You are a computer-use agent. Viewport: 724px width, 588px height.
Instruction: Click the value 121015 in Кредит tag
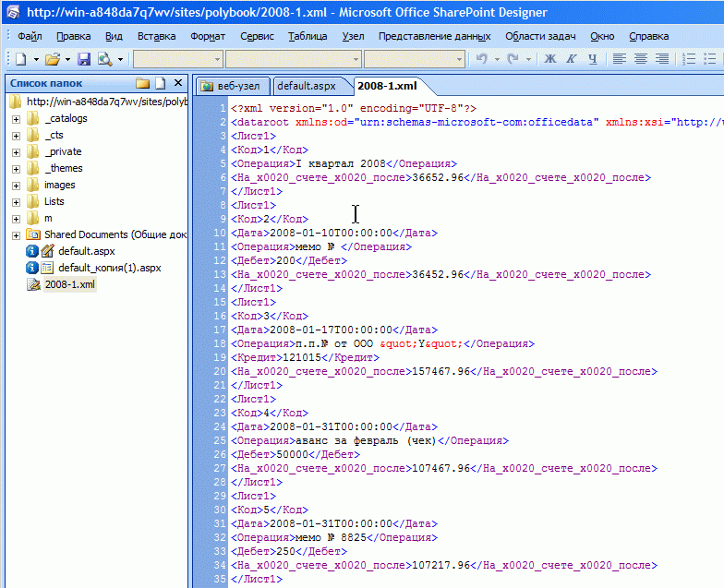pos(301,357)
